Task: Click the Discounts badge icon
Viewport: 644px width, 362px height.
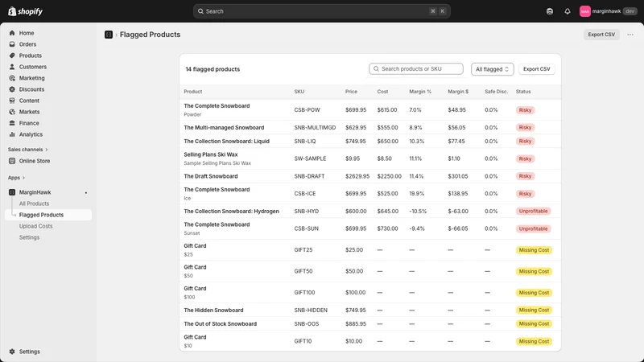Action: pos(12,89)
